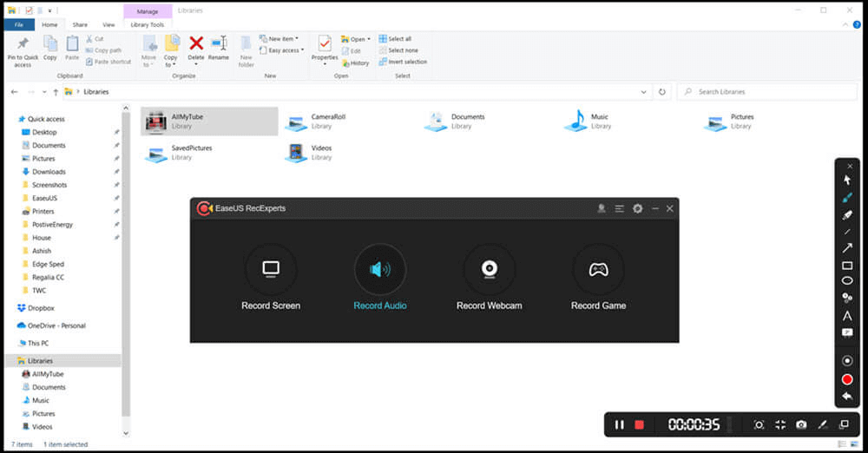
Task: Click the Search Libraries field
Action: point(767,92)
